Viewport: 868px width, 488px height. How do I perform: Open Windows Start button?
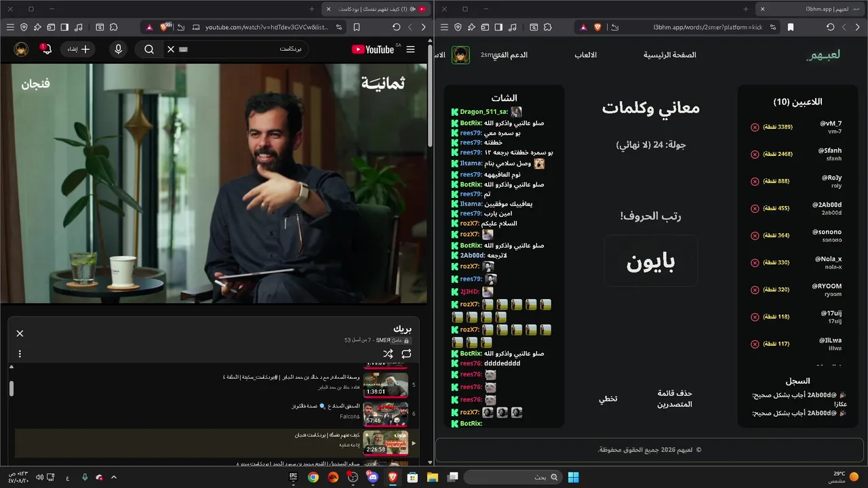click(x=574, y=477)
